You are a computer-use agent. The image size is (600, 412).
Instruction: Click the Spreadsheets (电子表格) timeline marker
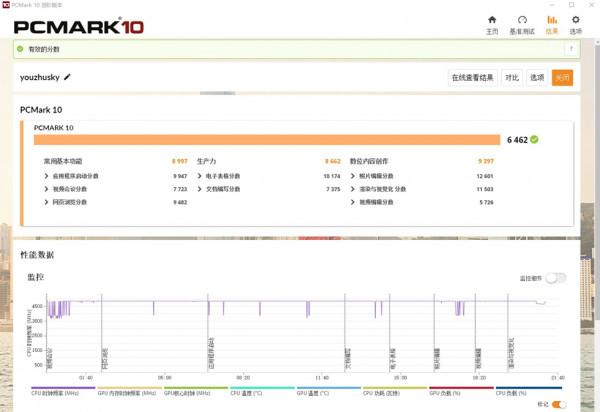(x=393, y=359)
